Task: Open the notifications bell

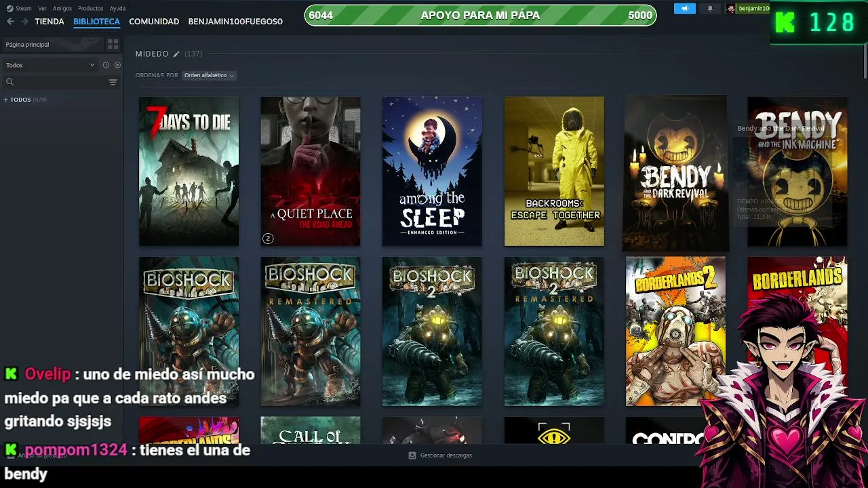Action: (710, 8)
